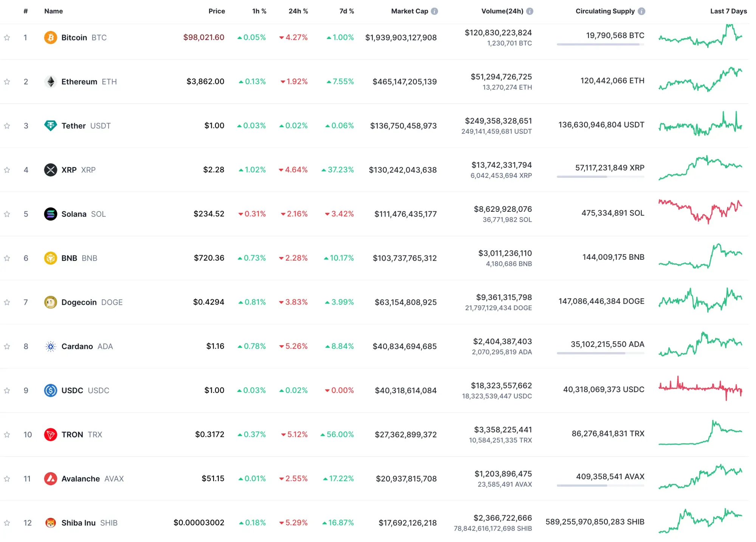Star Ethereum to add to watchlist

coord(7,82)
